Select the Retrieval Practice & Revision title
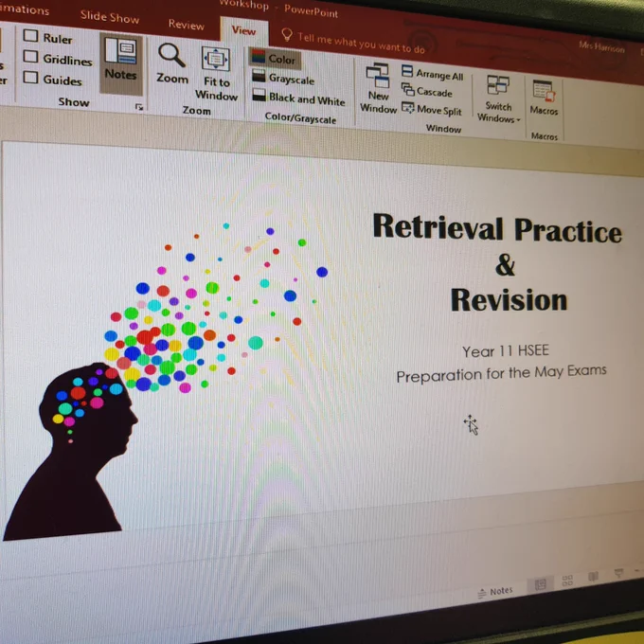This screenshot has height=644, width=644. pyautogui.click(x=497, y=263)
